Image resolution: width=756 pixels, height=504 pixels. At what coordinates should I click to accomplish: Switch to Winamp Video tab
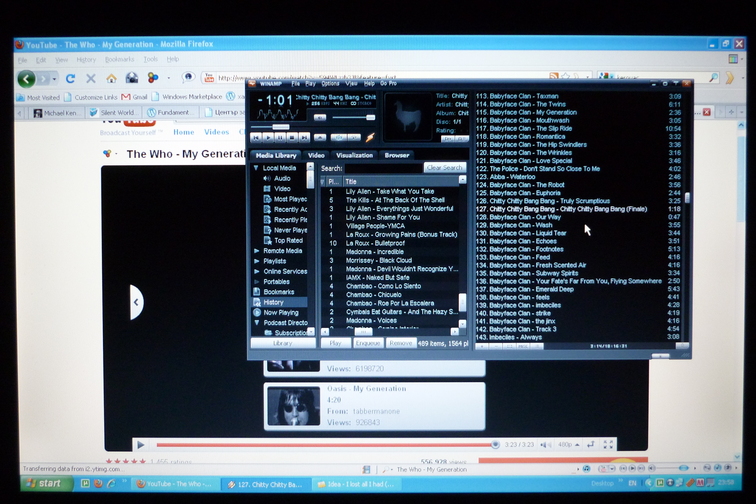pos(316,155)
